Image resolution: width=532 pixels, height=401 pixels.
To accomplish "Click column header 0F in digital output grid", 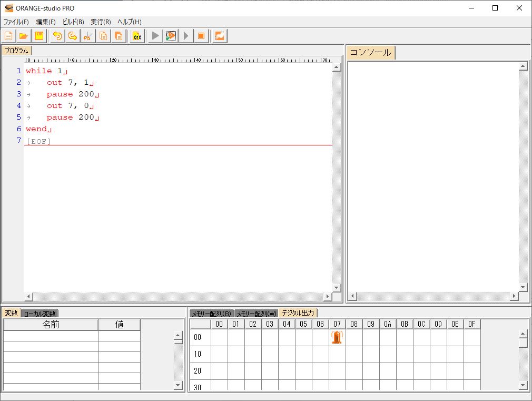I will pos(471,324).
